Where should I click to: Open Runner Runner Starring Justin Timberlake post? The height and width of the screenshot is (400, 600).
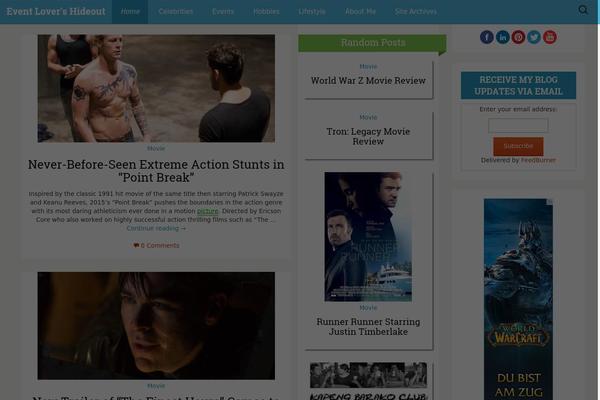pyautogui.click(x=368, y=327)
